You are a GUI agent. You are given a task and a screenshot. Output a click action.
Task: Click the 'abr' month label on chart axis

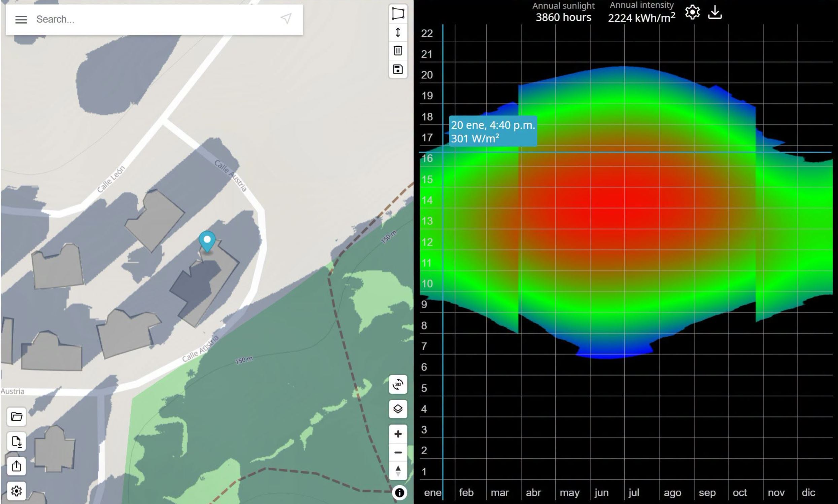pos(533,493)
